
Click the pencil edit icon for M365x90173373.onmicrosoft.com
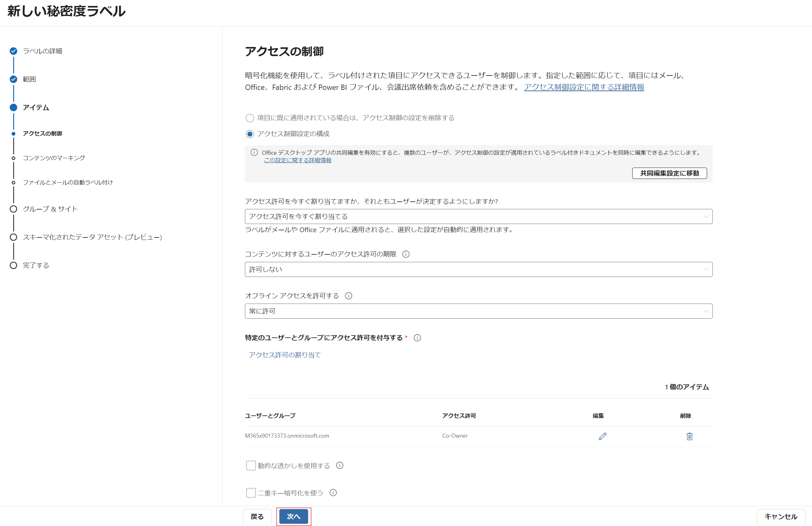602,436
